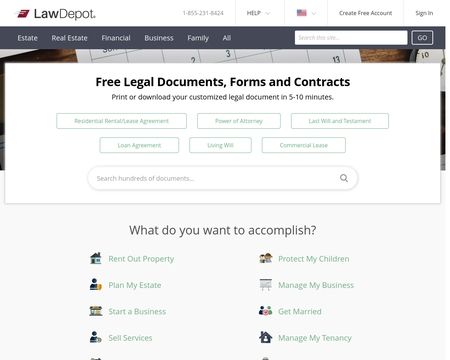Click the children icon beside Protect My Children

point(266,258)
